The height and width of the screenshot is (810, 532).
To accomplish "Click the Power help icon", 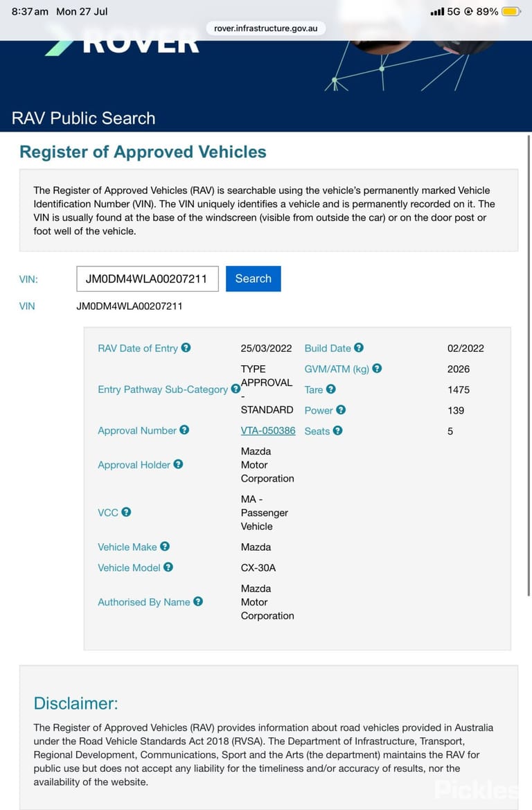I will tap(341, 410).
